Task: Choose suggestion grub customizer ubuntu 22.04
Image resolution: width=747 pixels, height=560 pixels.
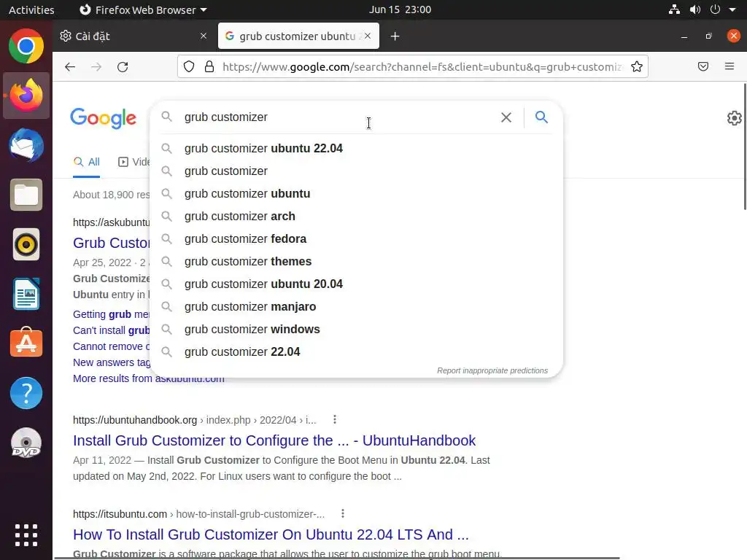Action: (x=356, y=148)
